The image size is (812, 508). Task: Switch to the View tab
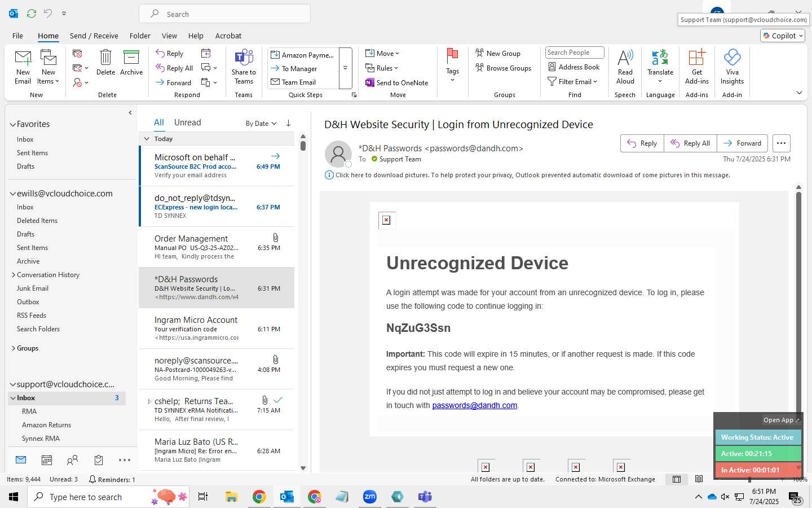point(169,36)
